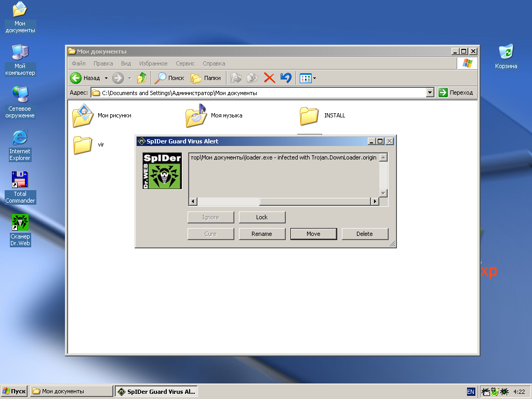
Task: Expand the address bar dropdown
Action: pyautogui.click(x=430, y=92)
